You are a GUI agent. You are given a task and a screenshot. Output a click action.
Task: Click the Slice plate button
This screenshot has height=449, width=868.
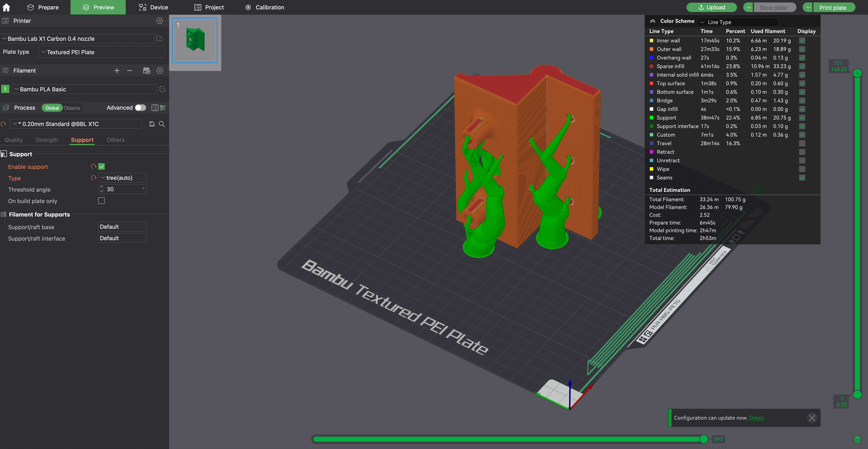point(775,7)
